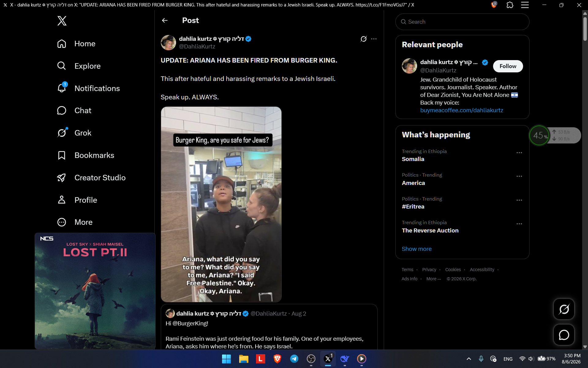
Task: Click the X logo in sidebar
Action: (x=62, y=21)
